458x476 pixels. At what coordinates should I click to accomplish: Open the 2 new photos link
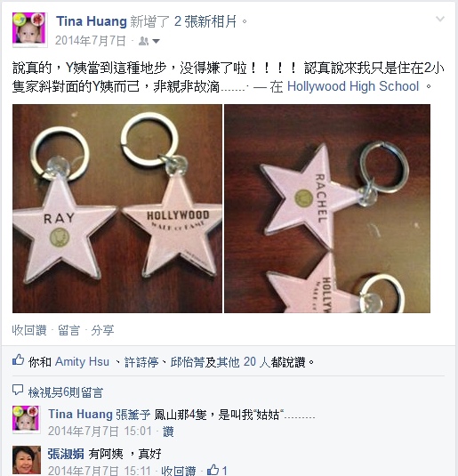(205, 21)
